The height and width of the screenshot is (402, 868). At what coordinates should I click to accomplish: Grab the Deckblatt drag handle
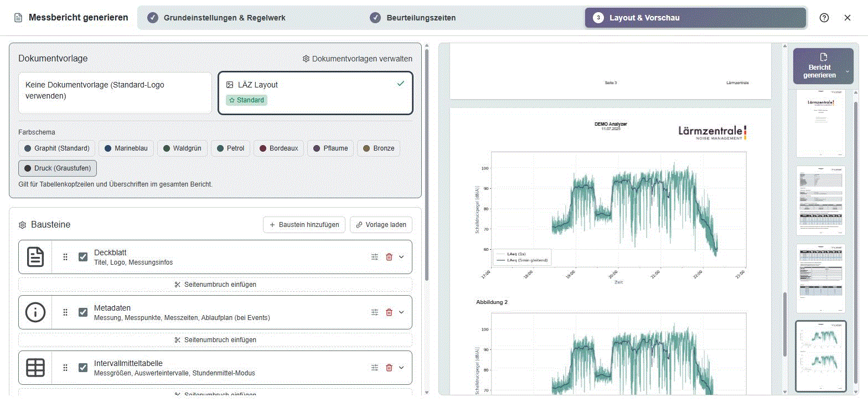point(65,257)
